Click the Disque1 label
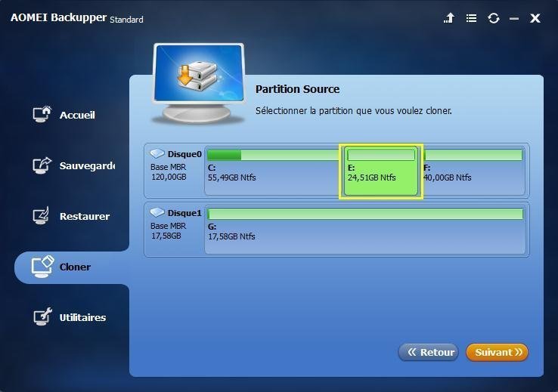558x392 pixels. (184, 213)
